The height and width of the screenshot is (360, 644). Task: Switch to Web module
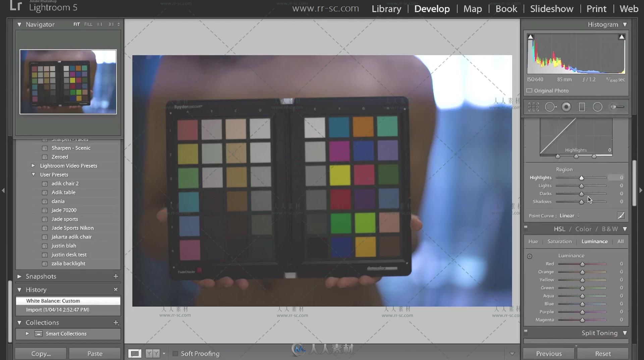(x=629, y=9)
